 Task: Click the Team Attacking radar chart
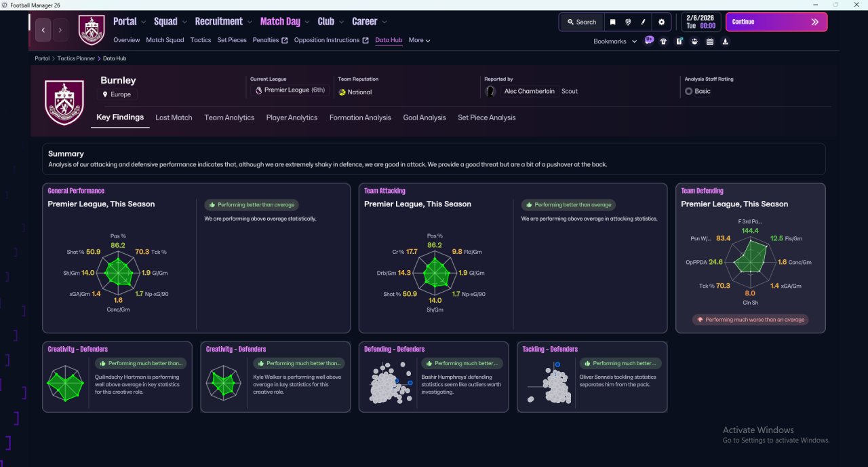pyautogui.click(x=435, y=273)
